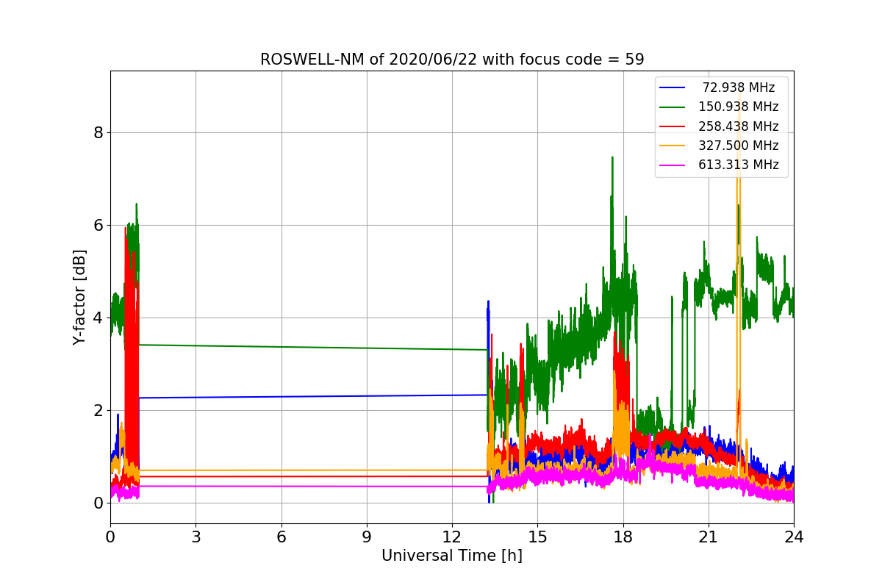Image resolution: width=882 pixels, height=588 pixels.
Task: Click x-axis tick label 9
Action: tap(367, 536)
